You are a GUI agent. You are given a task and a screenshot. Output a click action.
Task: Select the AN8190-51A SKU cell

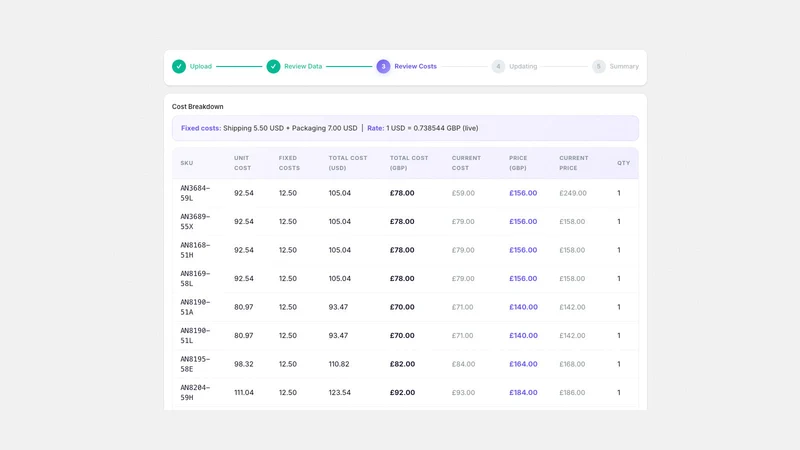pyautogui.click(x=195, y=307)
